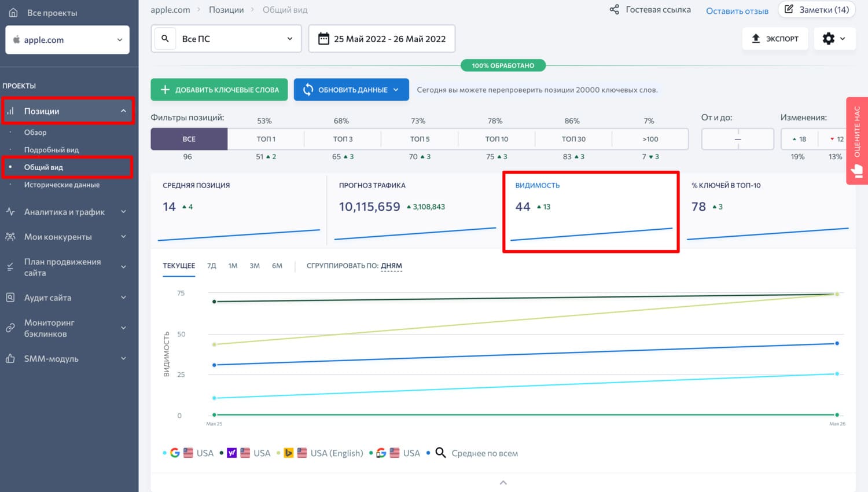Image resolution: width=868 pixels, height=492 pixels.
Task: Click the calendar icon in date picker
Action: 323,39
